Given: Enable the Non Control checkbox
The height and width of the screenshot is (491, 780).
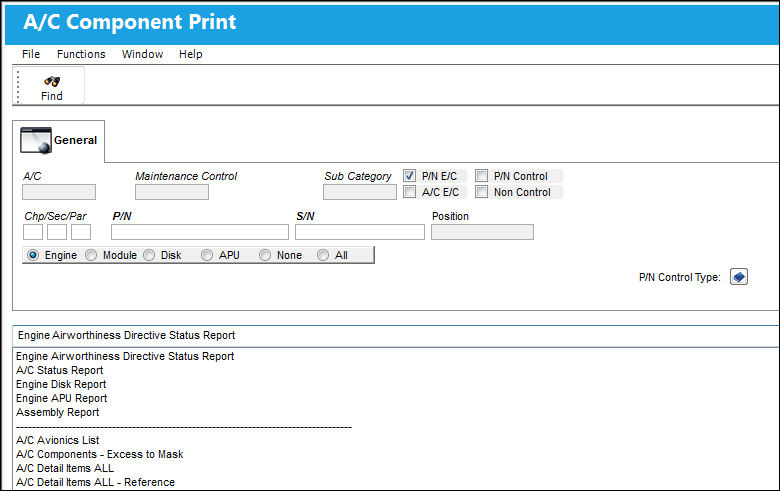Looking at the screenshot, I should pos(482,192).
